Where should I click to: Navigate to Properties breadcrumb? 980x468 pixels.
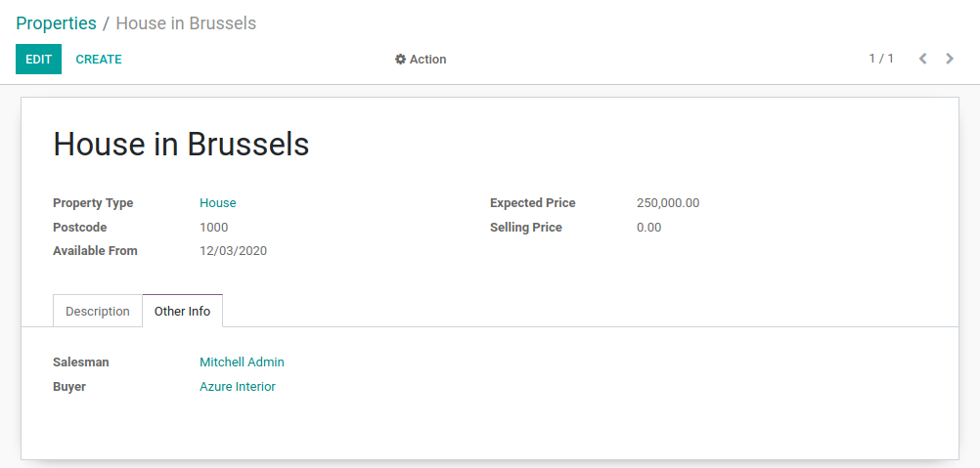click(56, 23)
